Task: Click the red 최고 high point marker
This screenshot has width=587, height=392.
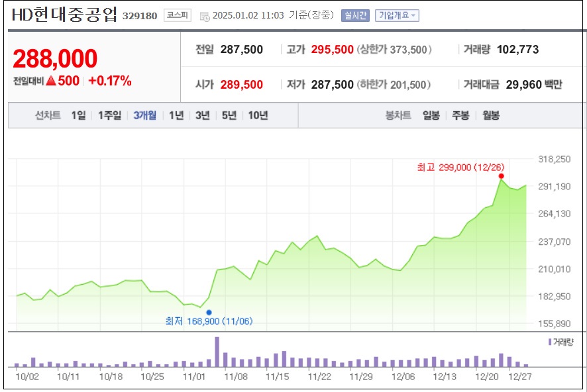Action: pos(502,176)
